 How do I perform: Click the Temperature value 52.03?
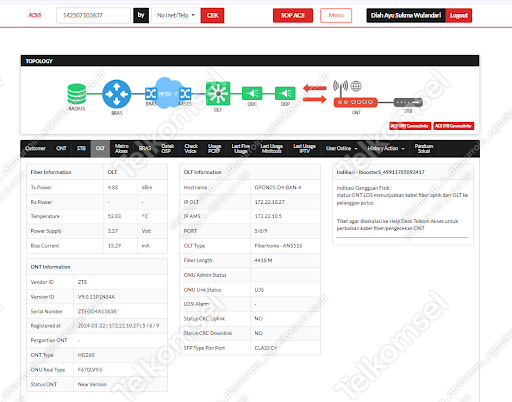click(114, 216)
